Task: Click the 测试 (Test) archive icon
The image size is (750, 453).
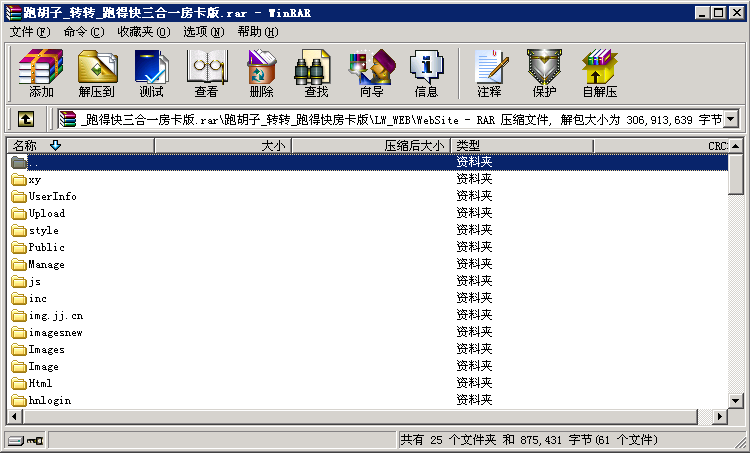Action: click(151, 73)
